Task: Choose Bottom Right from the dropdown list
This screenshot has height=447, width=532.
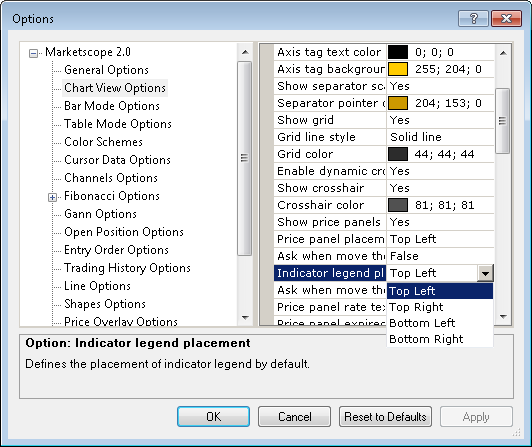Action: point(440,339)
